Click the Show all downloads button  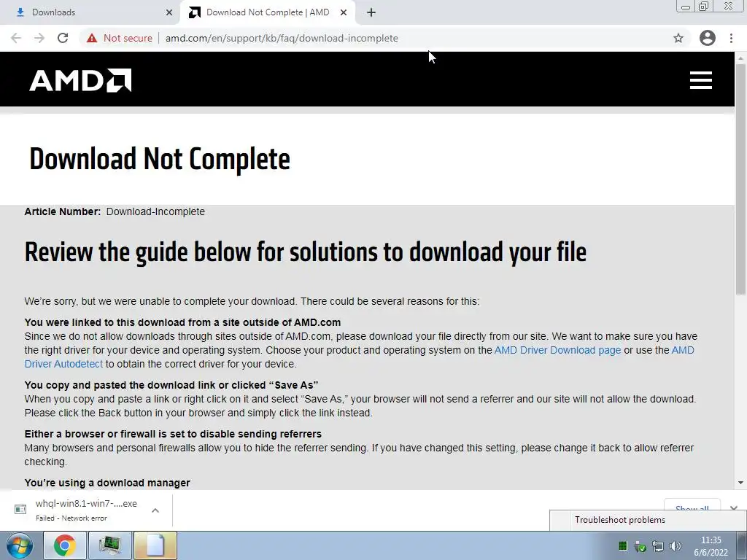coord(692,508)
